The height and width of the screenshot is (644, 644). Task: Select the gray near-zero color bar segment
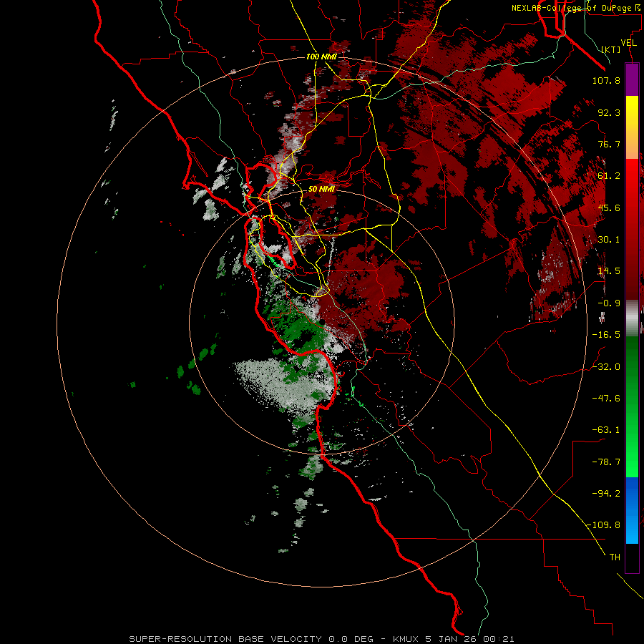pos(632,318)
